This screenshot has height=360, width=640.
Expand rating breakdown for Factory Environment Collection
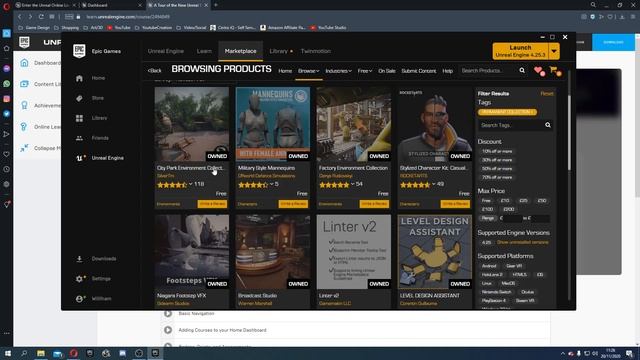(x=353, y=184)
